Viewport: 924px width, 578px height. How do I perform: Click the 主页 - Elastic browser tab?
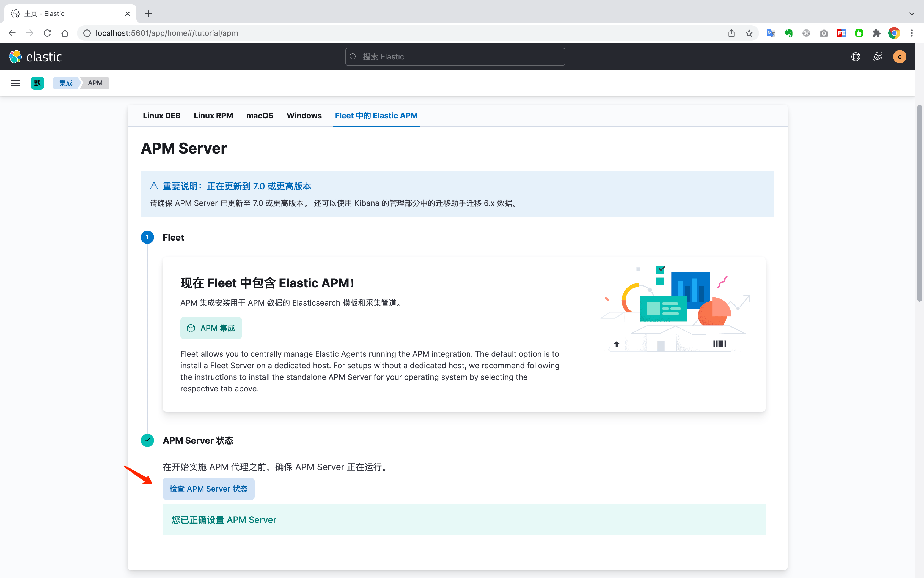(71, 14)
